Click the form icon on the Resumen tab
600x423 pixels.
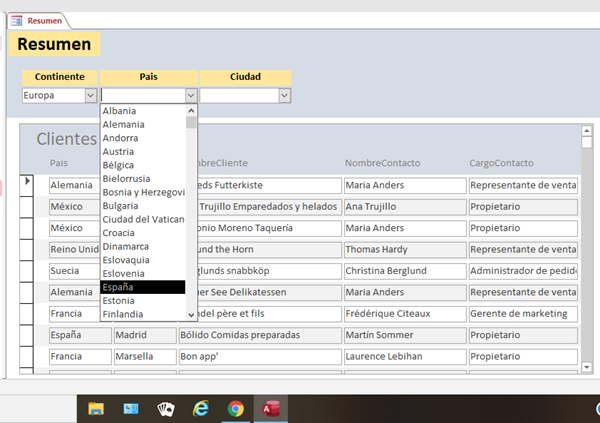16,20
